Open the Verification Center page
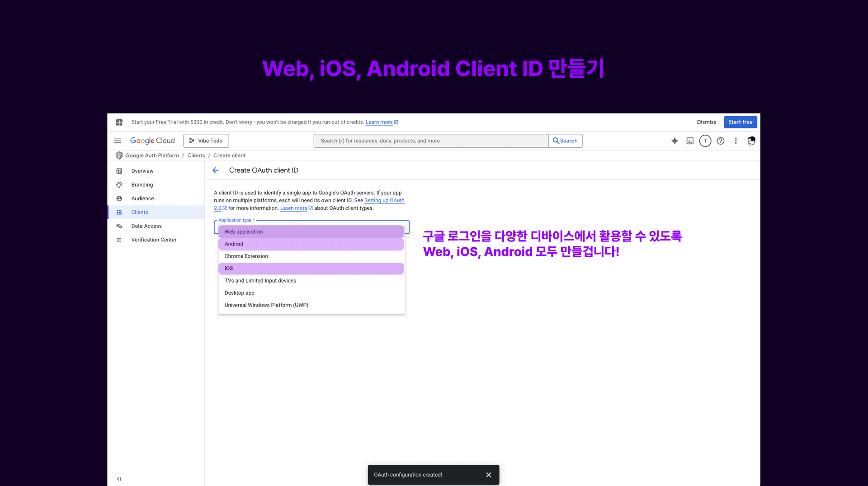The width and height of the screenshot is (868, 486). click(154, 240)
